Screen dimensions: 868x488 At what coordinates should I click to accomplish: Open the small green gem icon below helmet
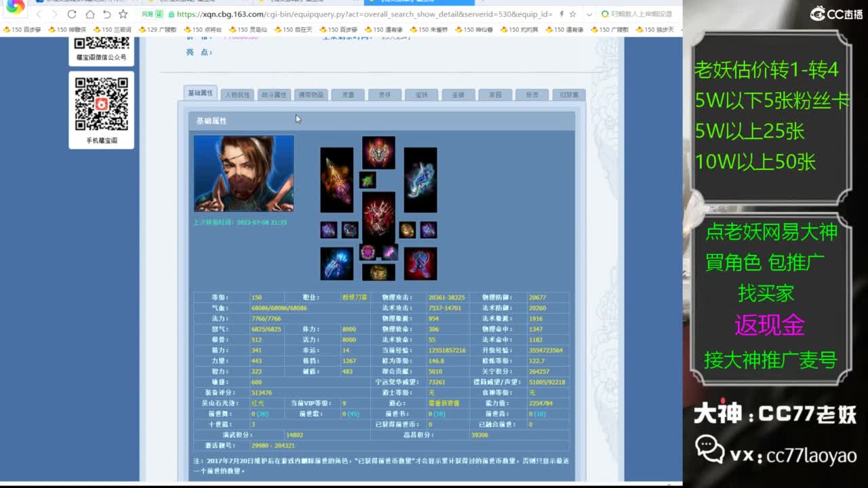pos(368,180)
